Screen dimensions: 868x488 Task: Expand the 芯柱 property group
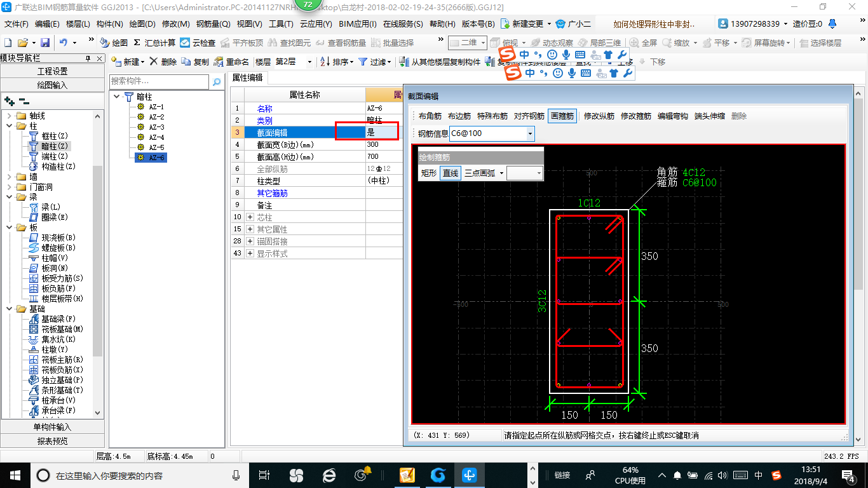pos(248,217)
